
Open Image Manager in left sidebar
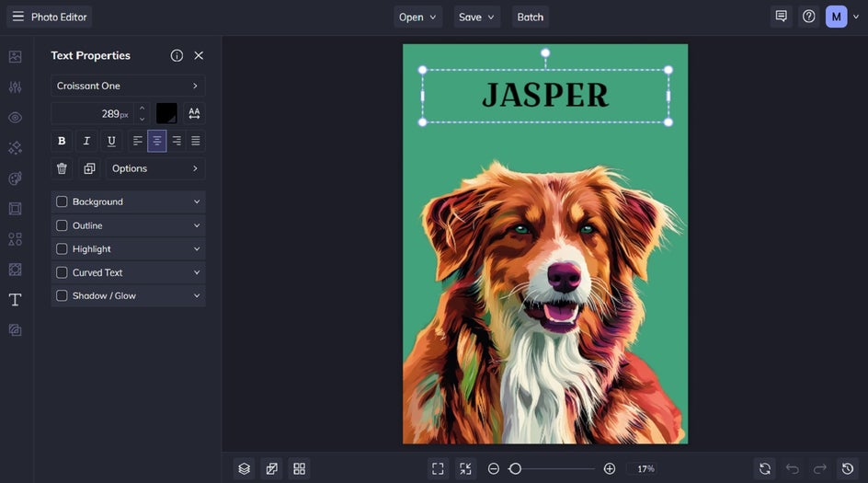[15, 56]
